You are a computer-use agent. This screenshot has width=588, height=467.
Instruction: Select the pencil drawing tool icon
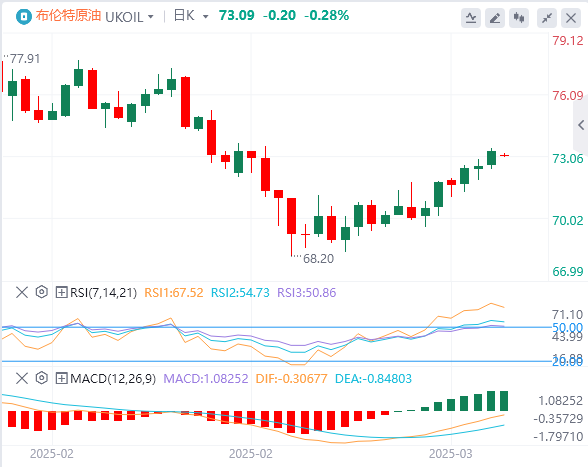(x=495, y=18)
